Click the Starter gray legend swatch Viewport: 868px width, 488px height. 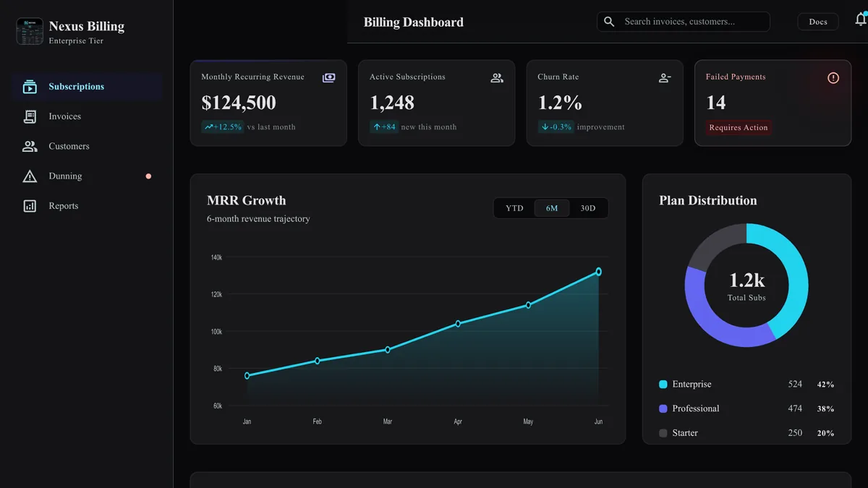[663, 433]
